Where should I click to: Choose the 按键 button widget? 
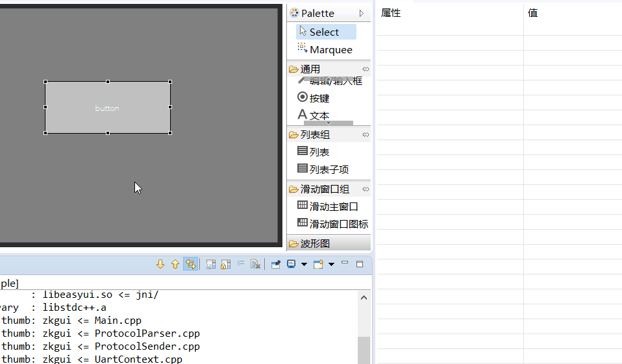click(314, 97)
